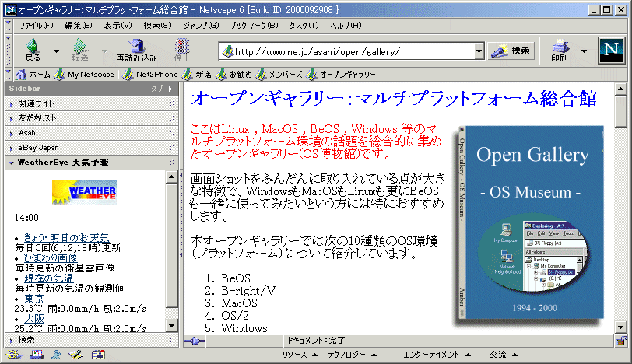Screen dimensions: 632x364
Task: Click the Address Book icon in component bar
Action: [x=98, y=355]
